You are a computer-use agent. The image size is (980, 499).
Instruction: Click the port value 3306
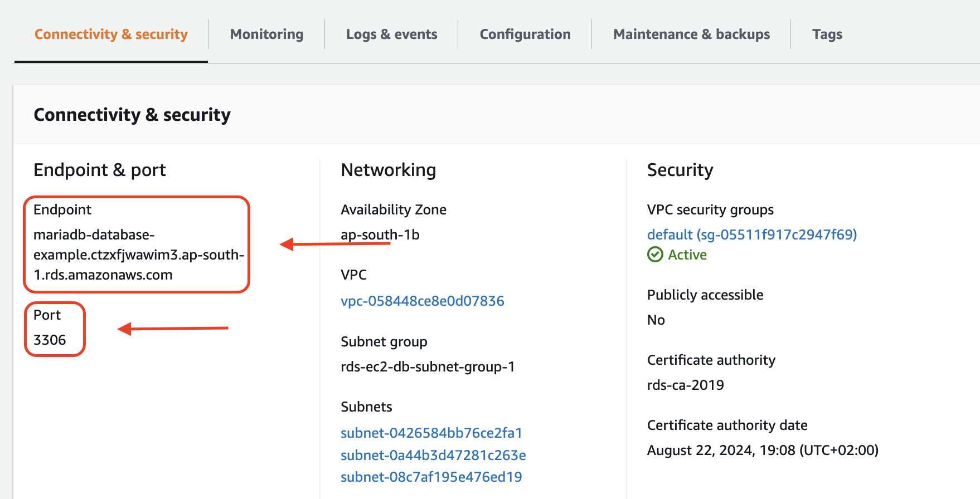click(50, 340)
